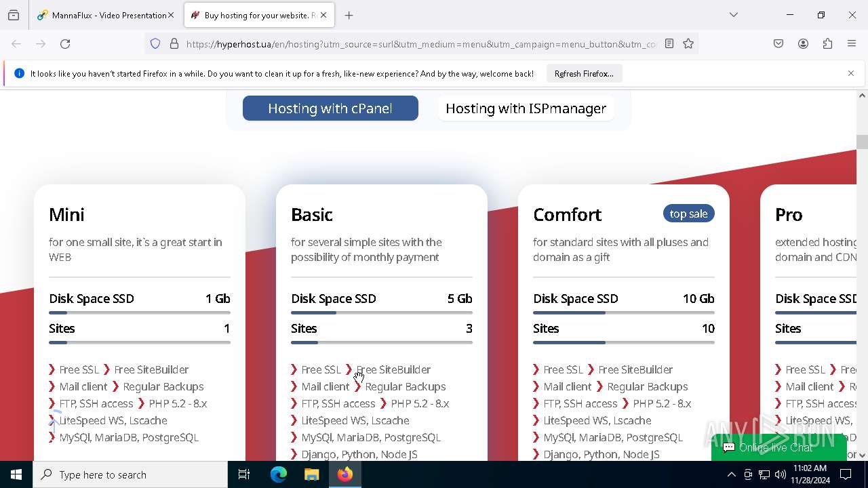This screenshot has height=488, width=868.
Task: Click the taskbar clock showing 11:02 AM
Action: click(810, 474)
